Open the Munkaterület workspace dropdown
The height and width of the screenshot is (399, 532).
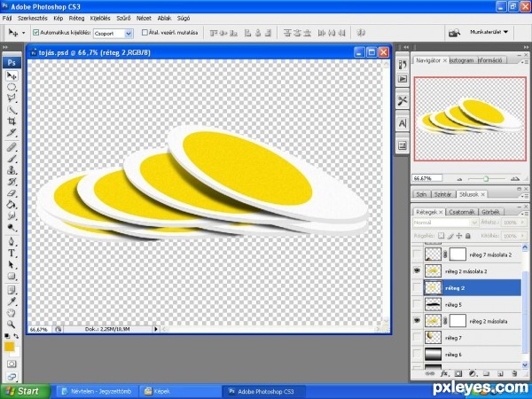[x=489, y=32]
